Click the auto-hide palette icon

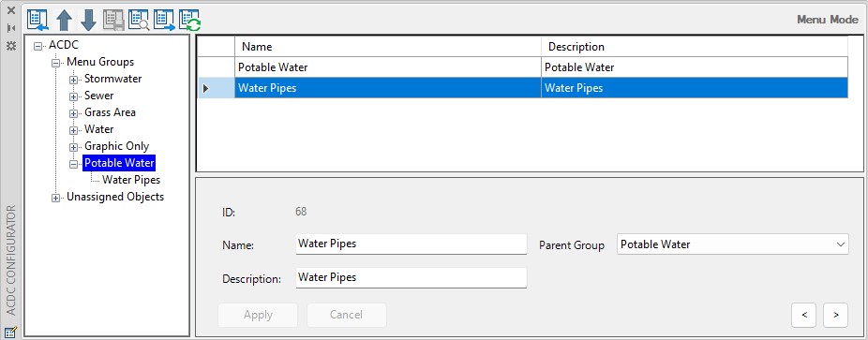10,28
